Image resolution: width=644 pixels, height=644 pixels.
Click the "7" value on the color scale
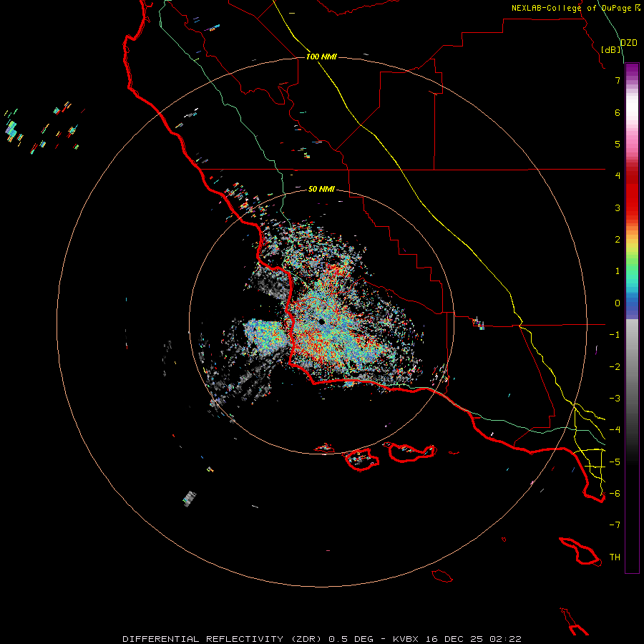(618, 80)
